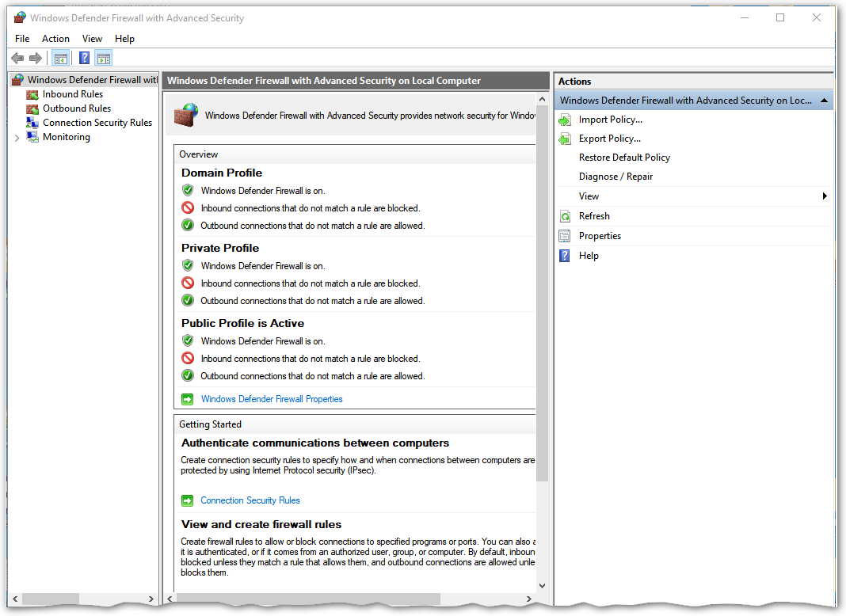Click Properties in the Actions pane
846x616 pixels.
click(x=600, y=236)
